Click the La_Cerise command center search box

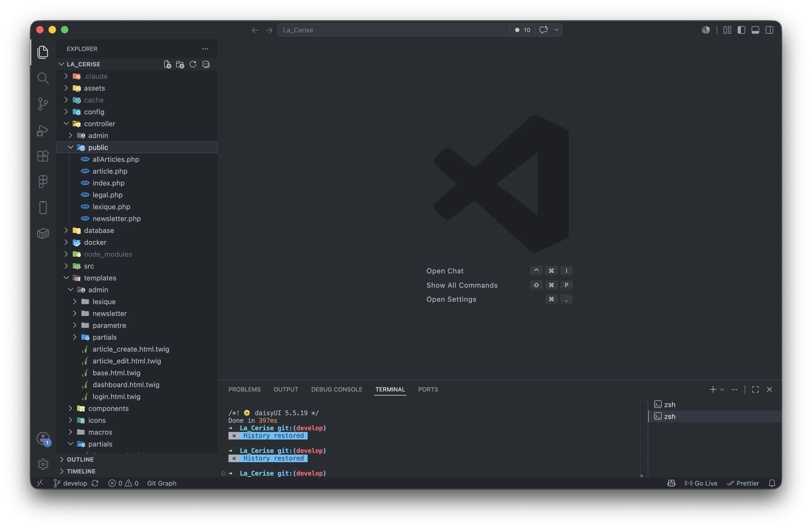pyautogui.click(x=393, y=30)
